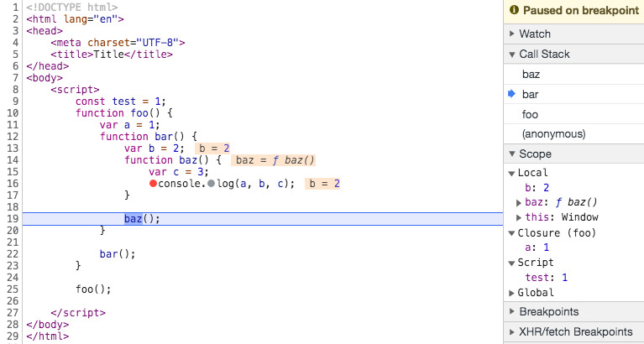The height and width of the screenshot is (344, 644).
Task: Expand the Watch section
Action: pos(511,34)
